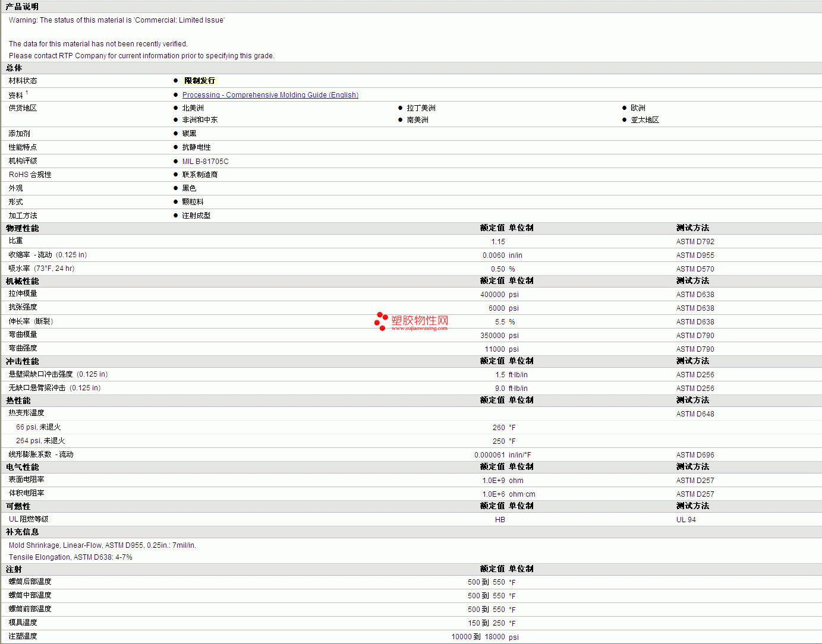
Task: Click the 冲击性能 section header
Action: click(x=22, y=361)
